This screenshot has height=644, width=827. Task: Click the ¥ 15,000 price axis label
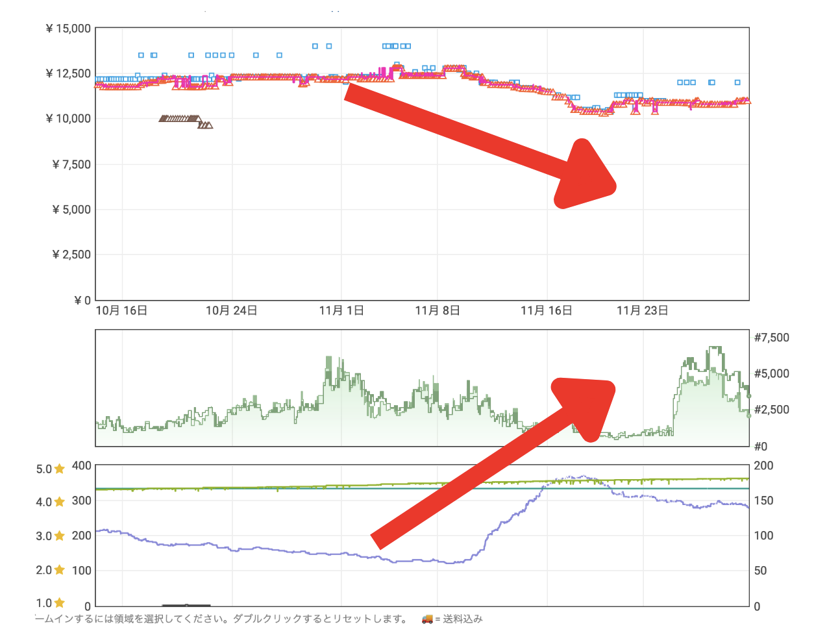click(x=68, y=29)
